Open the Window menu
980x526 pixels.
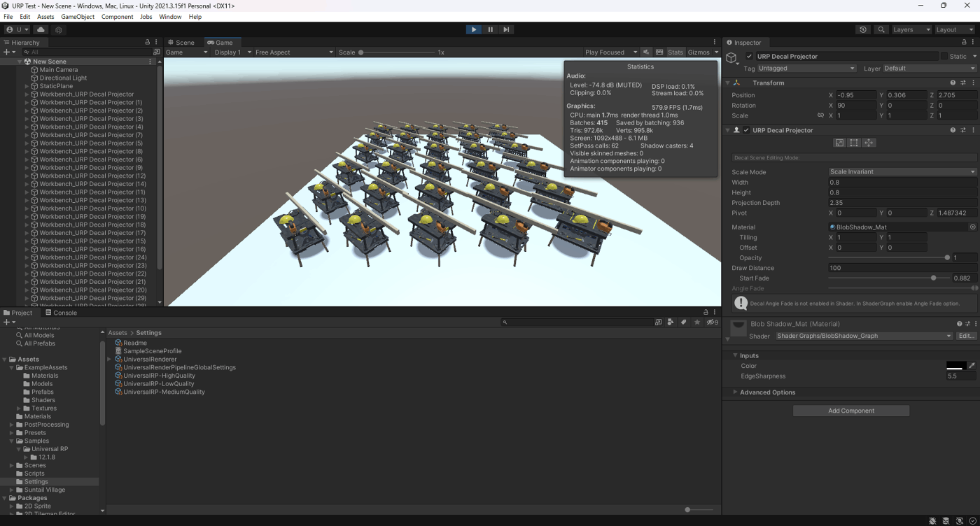coord(170,17)
